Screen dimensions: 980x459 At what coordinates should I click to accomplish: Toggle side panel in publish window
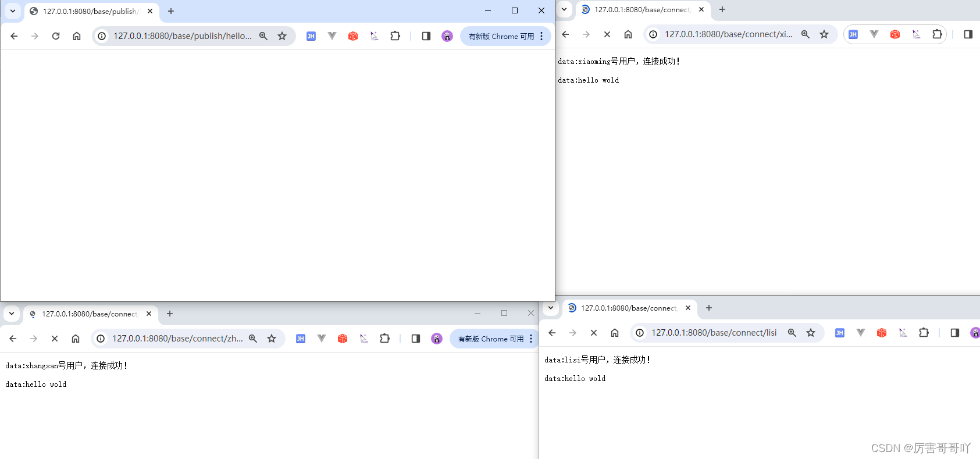coord(426,36)
